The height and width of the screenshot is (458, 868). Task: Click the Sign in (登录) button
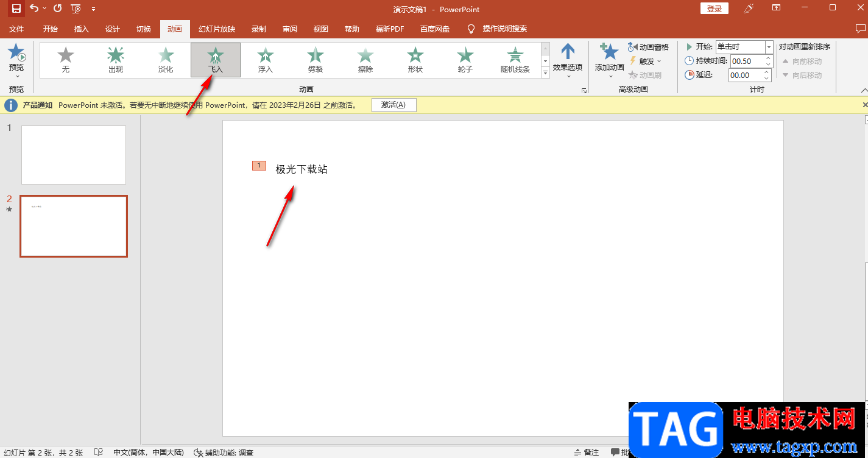tap(715, 9)
